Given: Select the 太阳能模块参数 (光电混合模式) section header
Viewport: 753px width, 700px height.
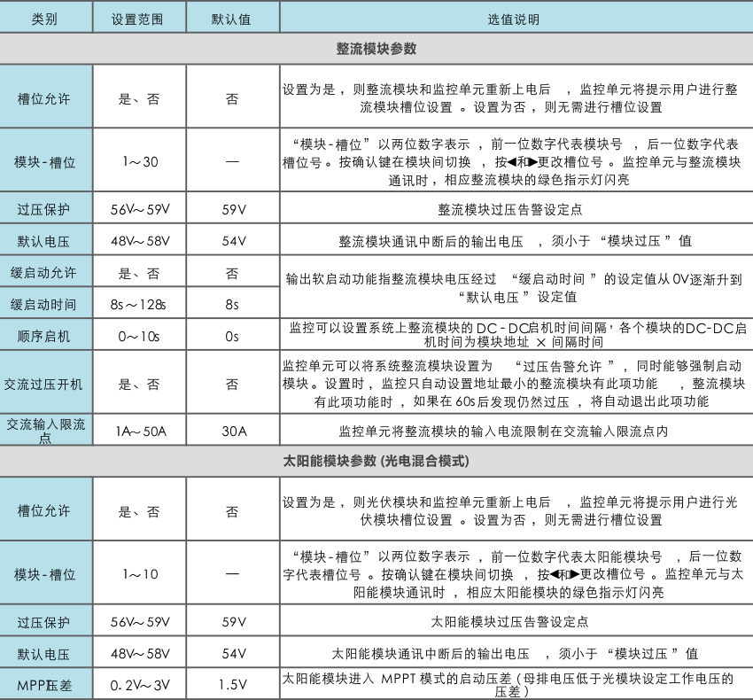Looking at the screenshot, I should point(376,462).
